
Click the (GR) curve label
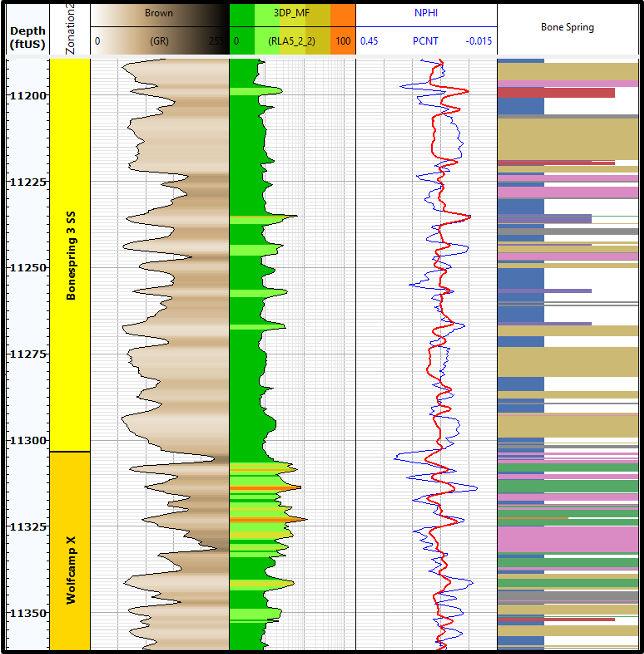[x=159, y=41]
